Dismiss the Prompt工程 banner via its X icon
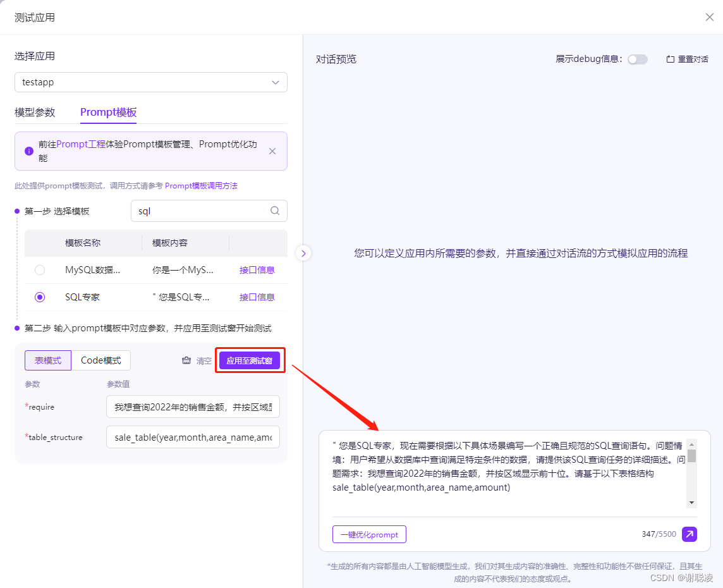 [x=272, y=151]
